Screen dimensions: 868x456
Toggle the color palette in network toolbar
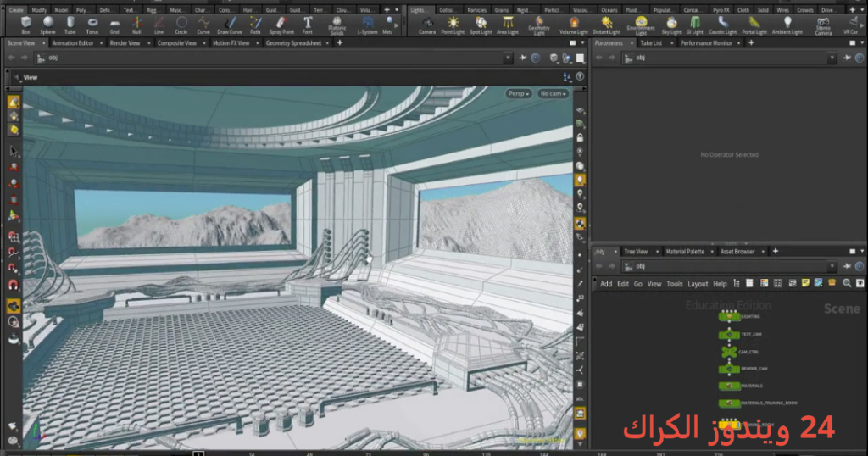point(765,283)
